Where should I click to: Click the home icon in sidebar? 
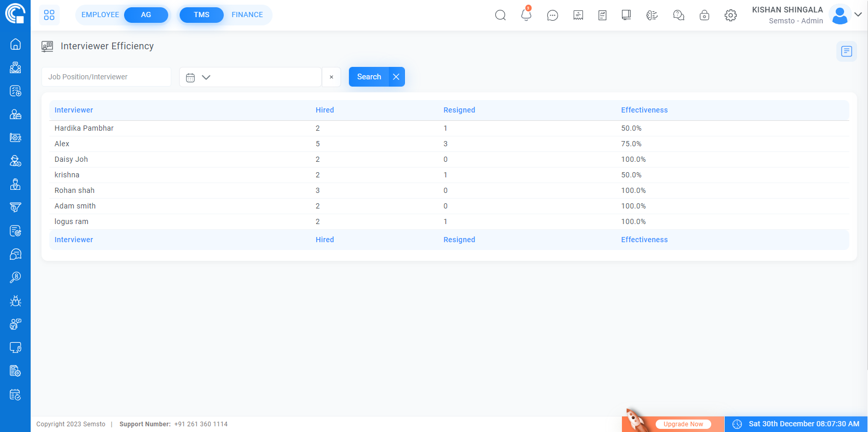[x=16, y=44]
